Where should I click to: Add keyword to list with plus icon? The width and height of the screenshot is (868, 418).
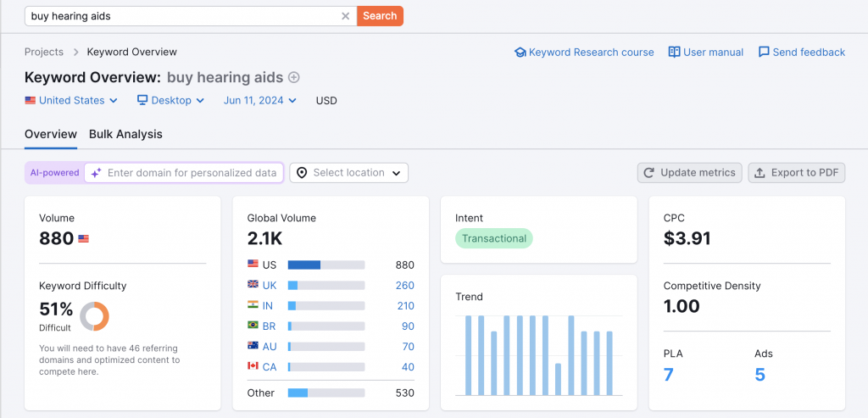(294, 77)
